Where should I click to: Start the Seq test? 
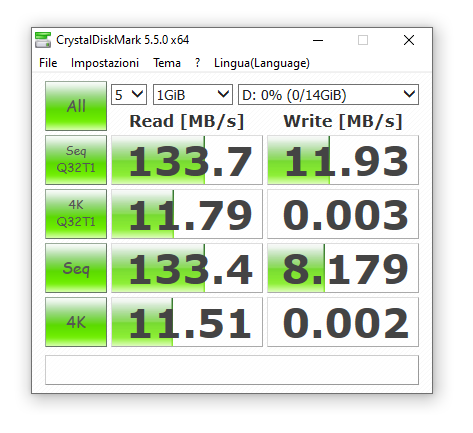click(76, 268)
